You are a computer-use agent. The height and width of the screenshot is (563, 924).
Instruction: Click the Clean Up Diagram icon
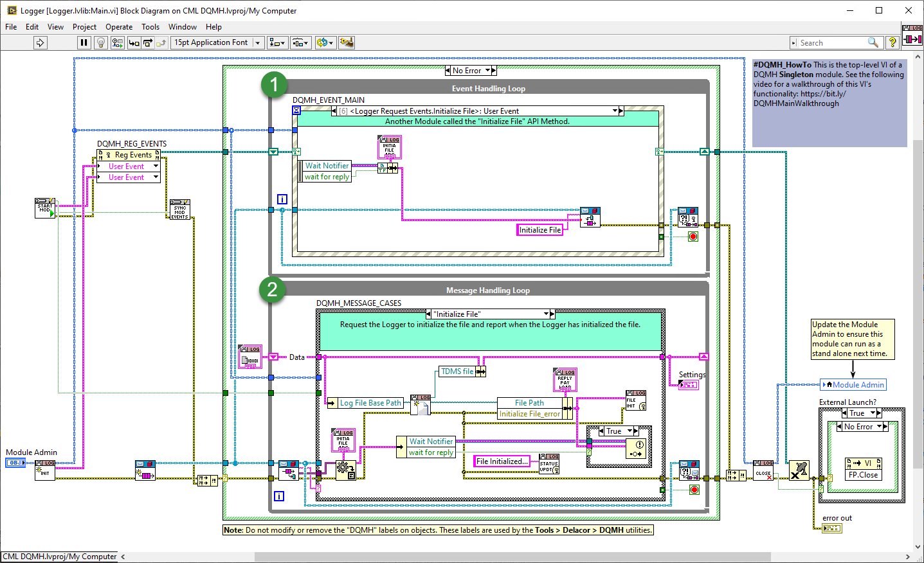tap(347, 42)
